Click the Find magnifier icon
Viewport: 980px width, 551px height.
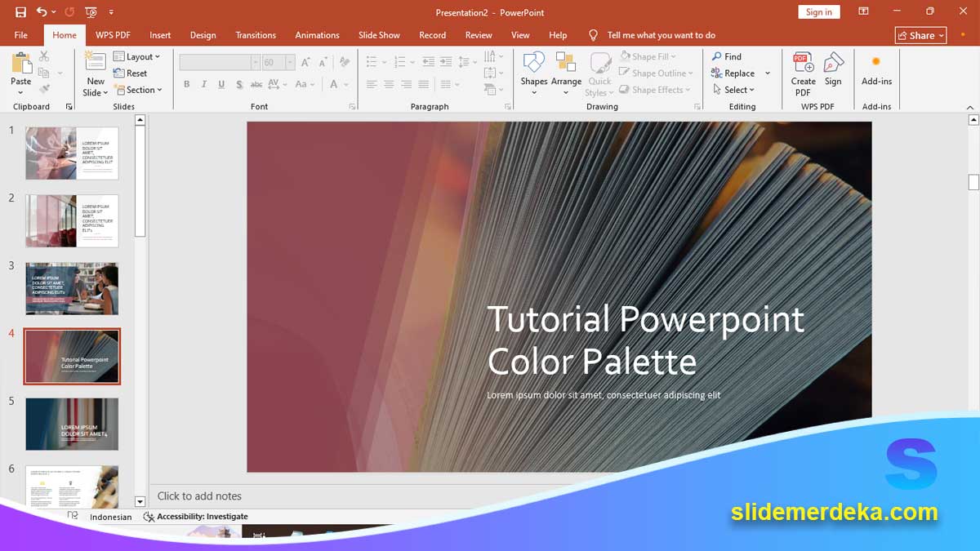(x=717, y=56)
